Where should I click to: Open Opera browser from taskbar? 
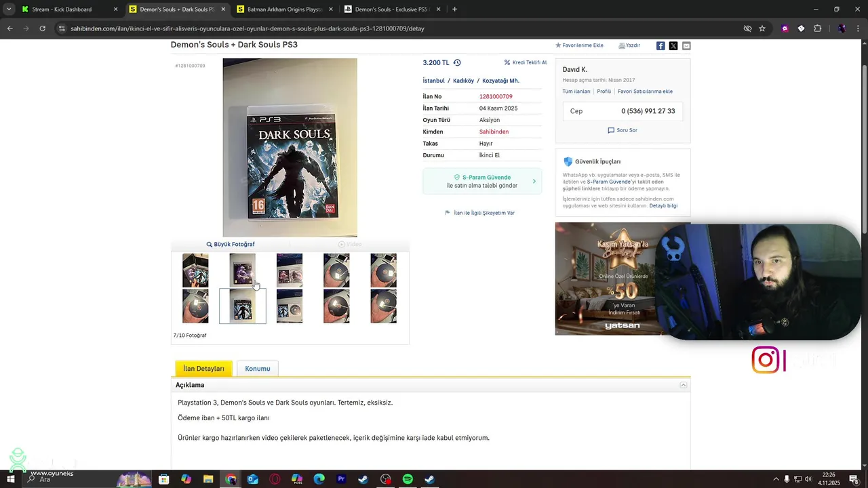(275, 479)
